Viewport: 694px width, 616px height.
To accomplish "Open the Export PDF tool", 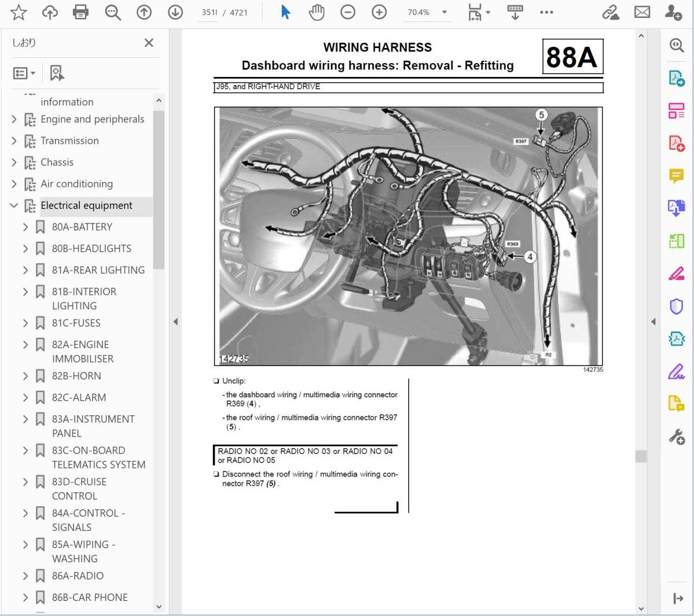I will [676, 78].
